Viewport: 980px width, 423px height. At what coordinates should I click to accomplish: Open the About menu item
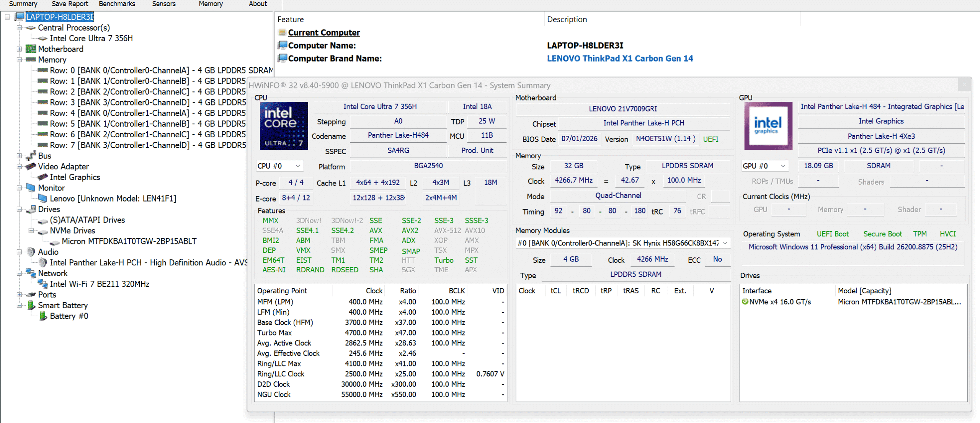click(x=258, y=4)
